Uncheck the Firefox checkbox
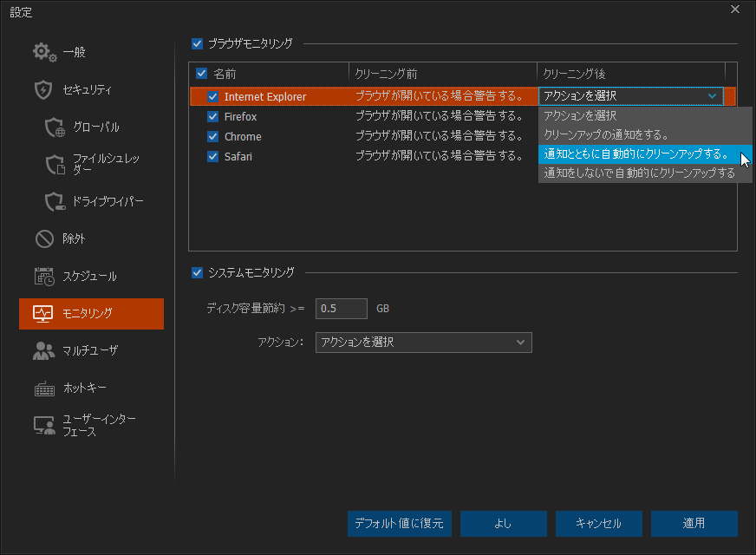 coord(212,117)
